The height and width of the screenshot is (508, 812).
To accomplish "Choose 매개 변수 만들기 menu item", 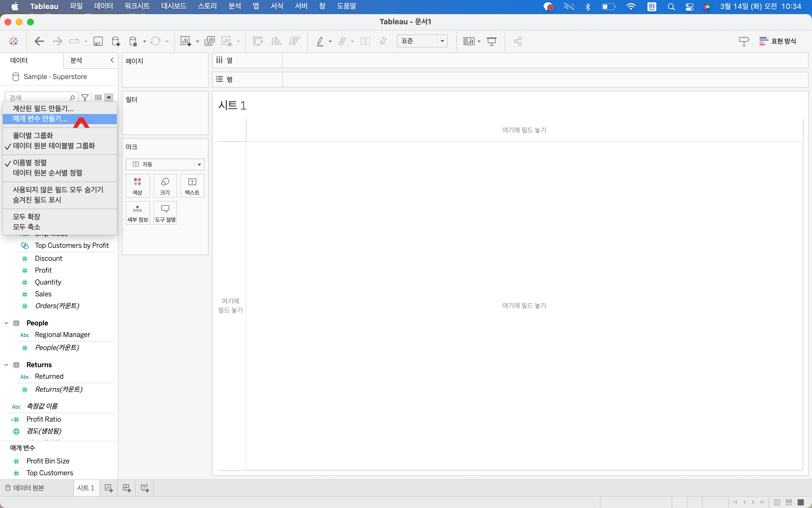I will pos(59,119).
